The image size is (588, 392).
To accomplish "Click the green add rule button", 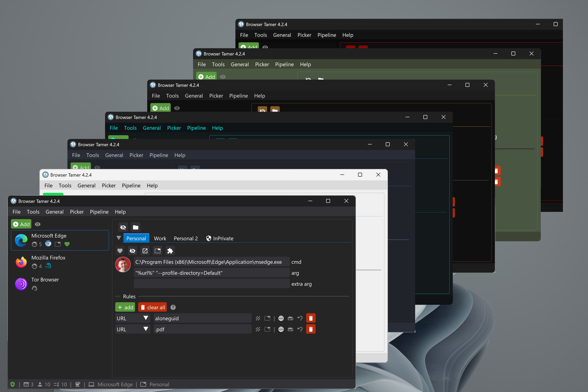I will coord(125,307).
